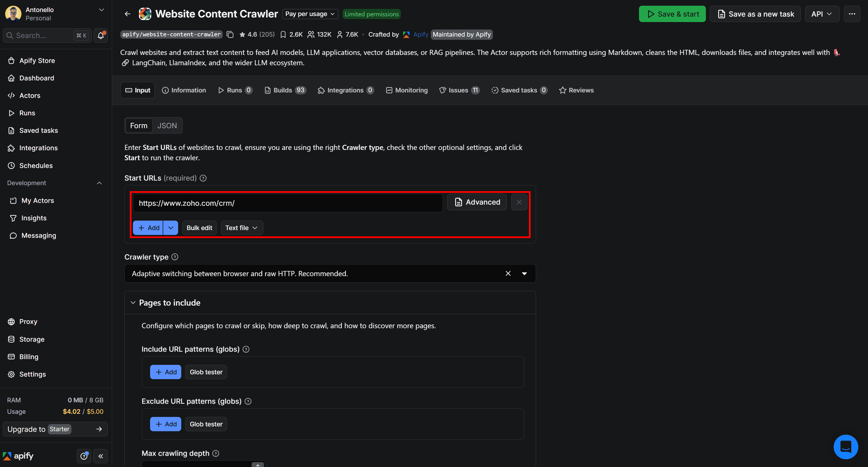Image resolution: width=868 pixels, height=467 pixels.
Task: Switch to the Monitoring tab
Action: pos(407,90)
